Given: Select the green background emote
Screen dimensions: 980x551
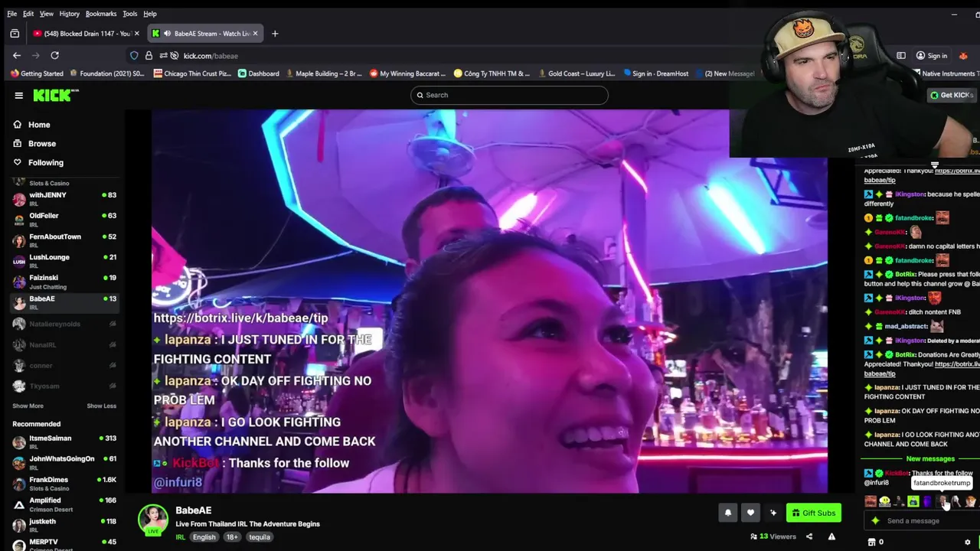Looking at the screenshot, I should (913, 501).
